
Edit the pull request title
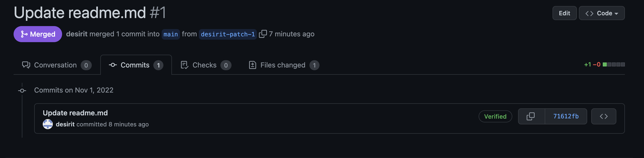click(564, 13)
